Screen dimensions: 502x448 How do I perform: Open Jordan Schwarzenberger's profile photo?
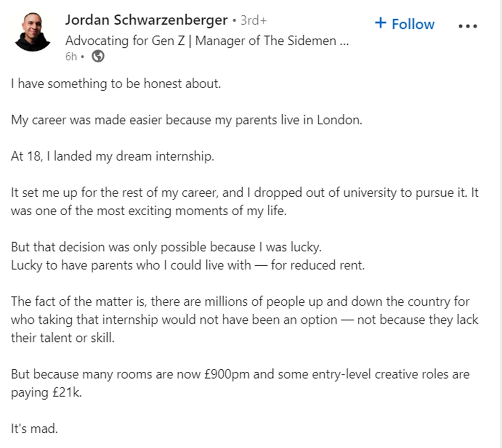[32, 32]
